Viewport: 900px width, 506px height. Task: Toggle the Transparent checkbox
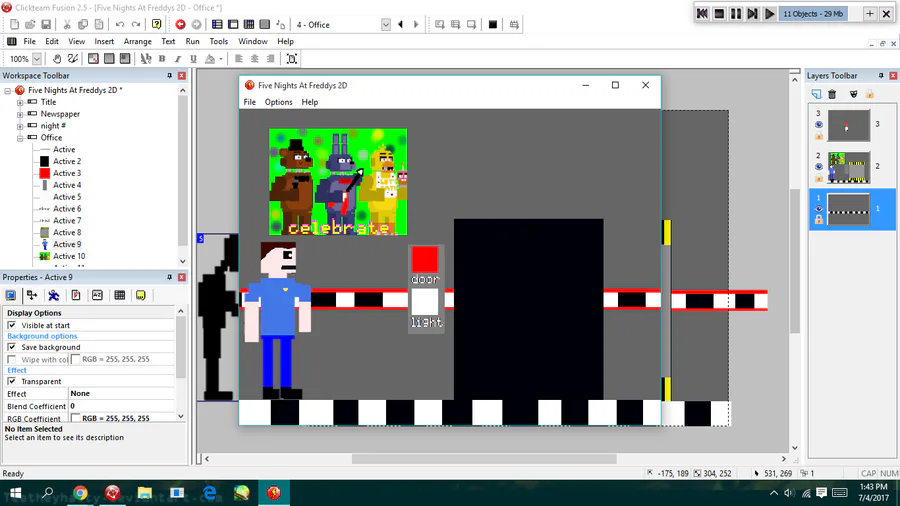(11, 381)
